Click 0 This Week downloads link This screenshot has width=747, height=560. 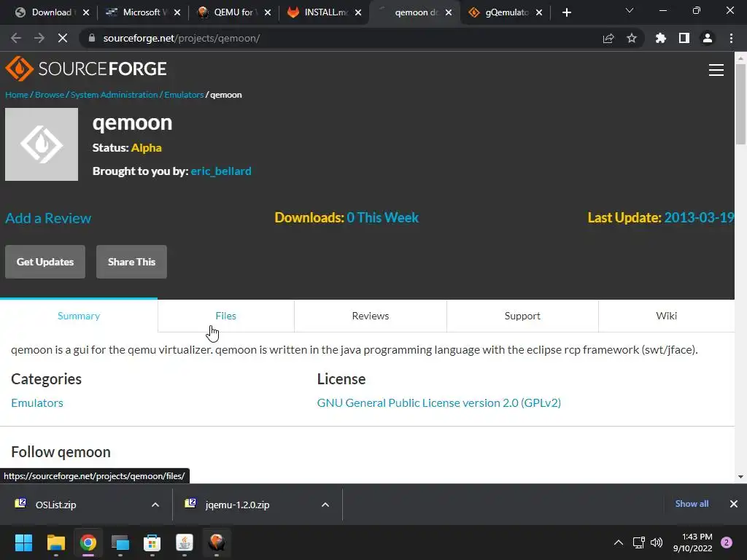pyautogui.click(x=382, y=217)
